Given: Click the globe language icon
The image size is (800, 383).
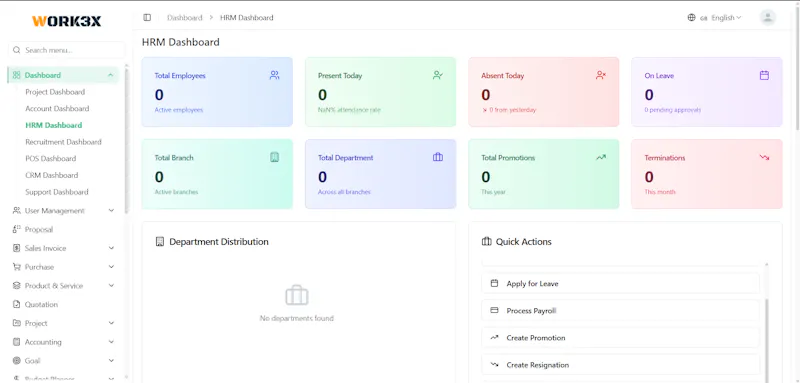Looking at the screenshot, I should (691, 17).
